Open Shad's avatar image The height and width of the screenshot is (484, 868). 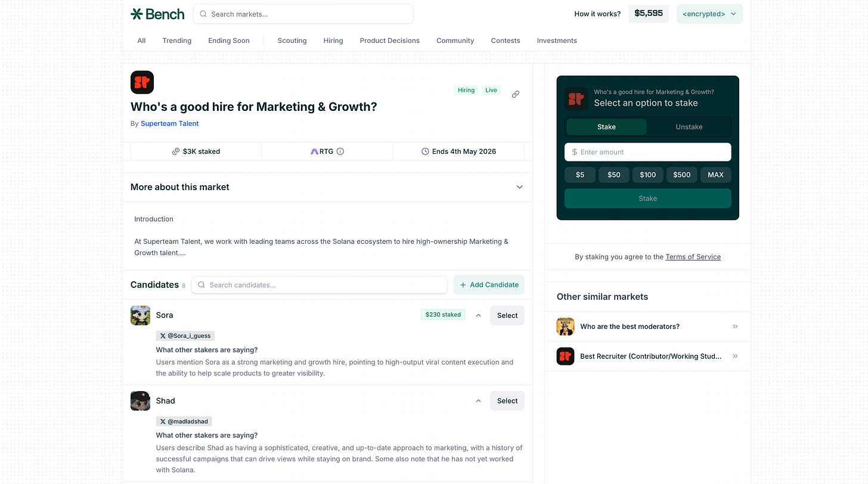[140, 401]
